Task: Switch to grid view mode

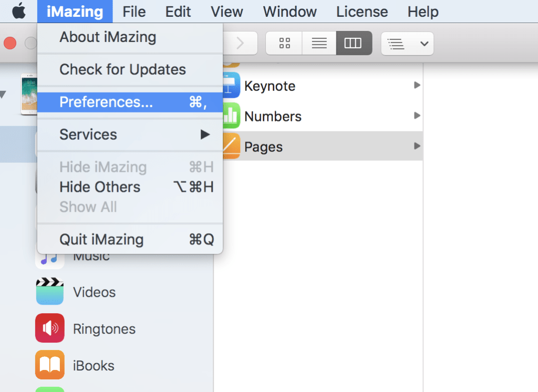Action: tap(284, 43)
